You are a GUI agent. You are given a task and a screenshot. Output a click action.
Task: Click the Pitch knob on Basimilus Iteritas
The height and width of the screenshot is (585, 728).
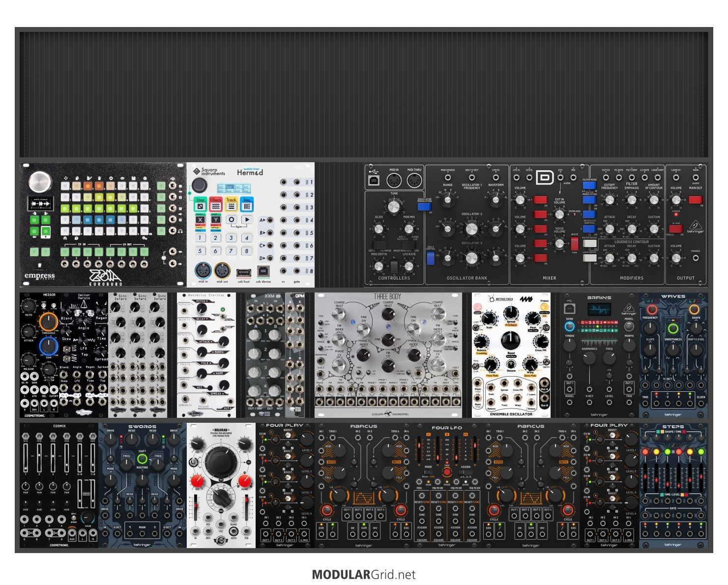coord(202,308)
